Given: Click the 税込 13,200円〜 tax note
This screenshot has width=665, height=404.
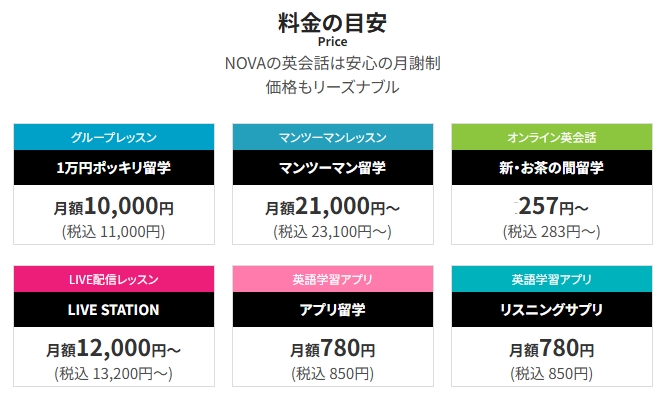Looking at the screenshot, I should click(x=114, y=375).
